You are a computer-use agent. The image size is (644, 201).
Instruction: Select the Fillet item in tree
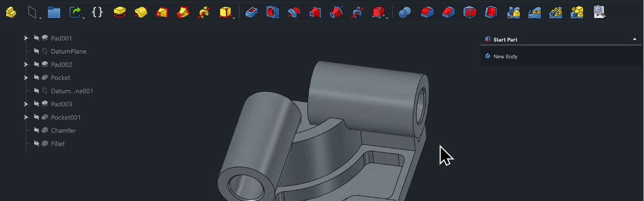pos(58,144)
